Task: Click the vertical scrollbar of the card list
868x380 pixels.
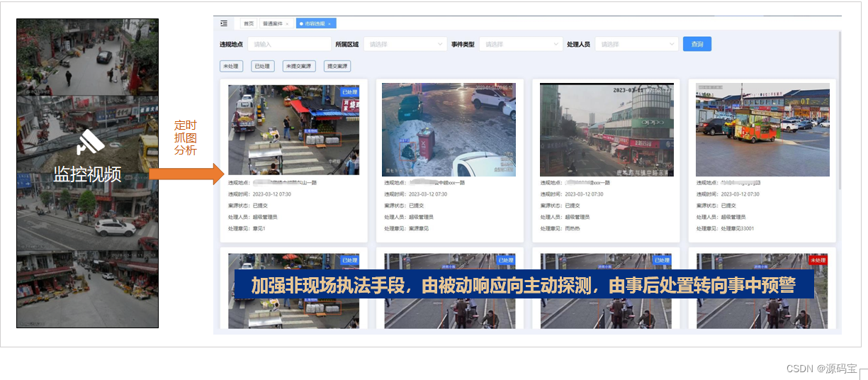Action: [x=839, y=110]
